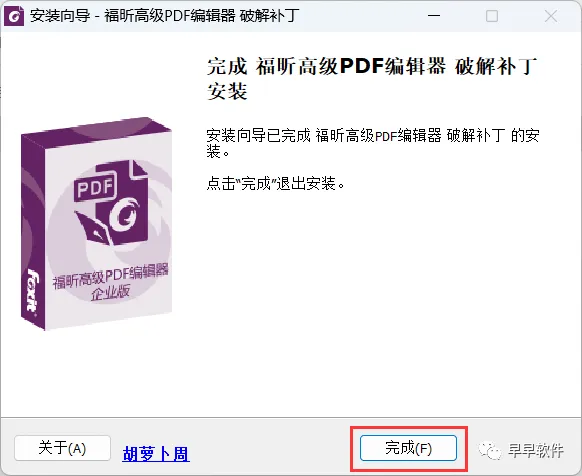This screenshot has height=476, width=582.
Task: Close the installer window with X
Action: [x=551, y=16]
